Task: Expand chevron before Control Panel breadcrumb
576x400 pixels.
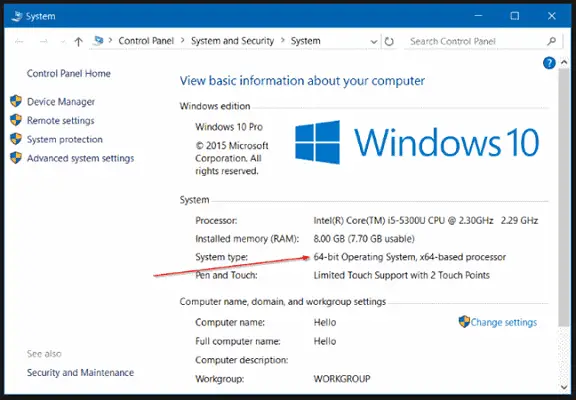Action: [110, 40]
